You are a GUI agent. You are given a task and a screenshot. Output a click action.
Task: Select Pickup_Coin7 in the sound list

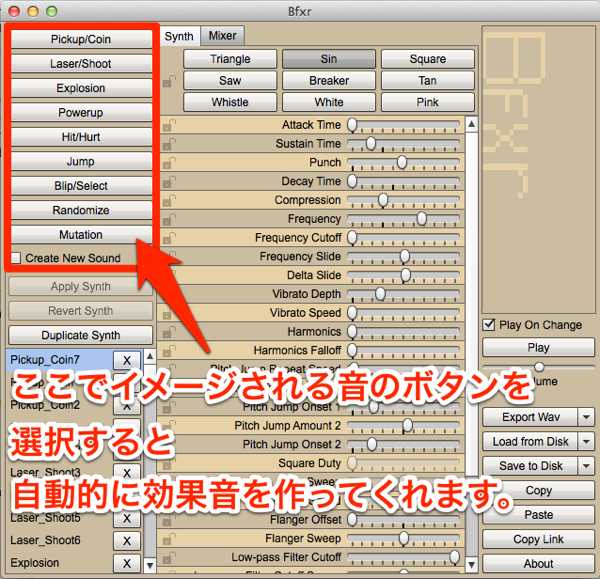pyautogui.click(x=60, y=360)
